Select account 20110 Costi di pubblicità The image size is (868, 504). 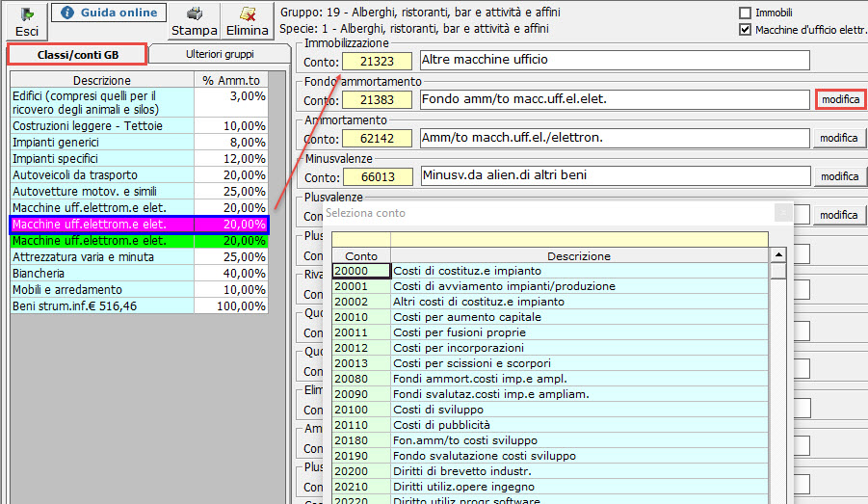coord(550,425)
